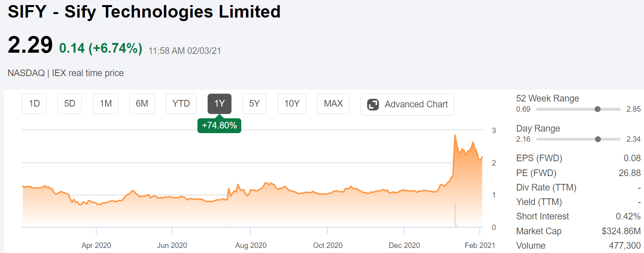The width and height of the screenshot is (644, 253).
Task: Click the NASDAQ | IEX real time price text
Action: point(66,73)
